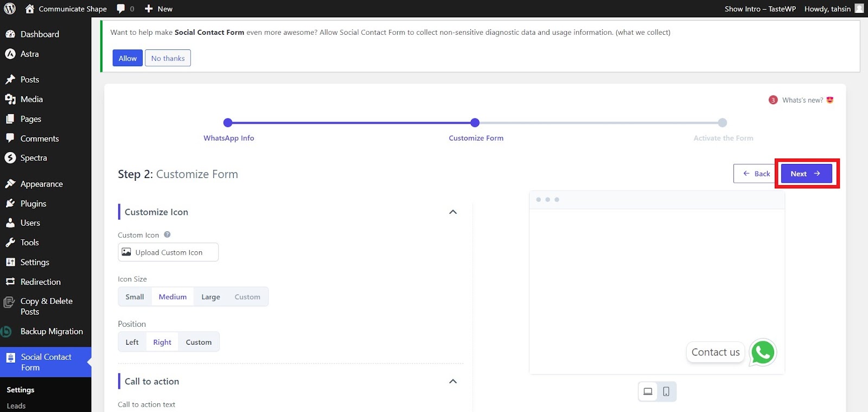Viewport: 868px width, 412px height.
Task: Set icon size to Large
Action: click(x=210, y=297)
